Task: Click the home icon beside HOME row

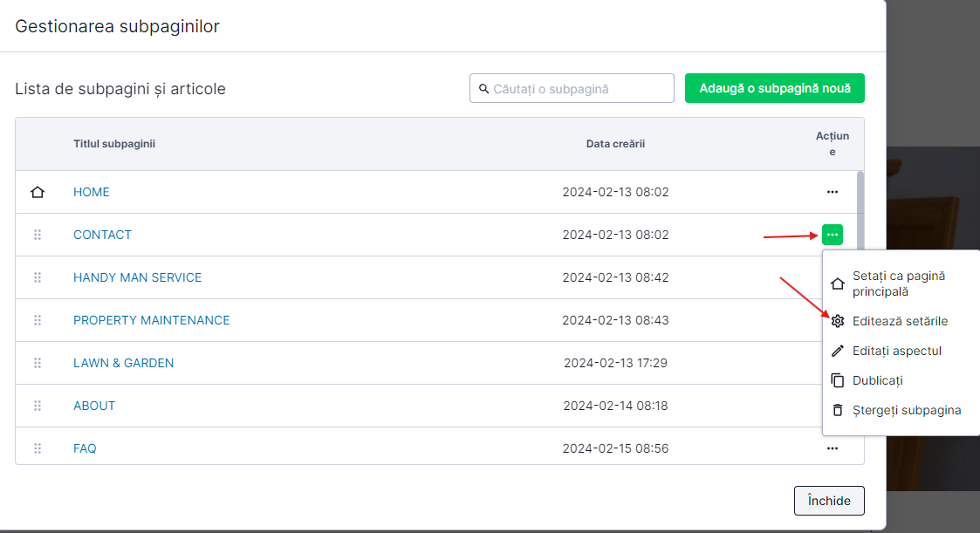Action: [x=38, y=192]
